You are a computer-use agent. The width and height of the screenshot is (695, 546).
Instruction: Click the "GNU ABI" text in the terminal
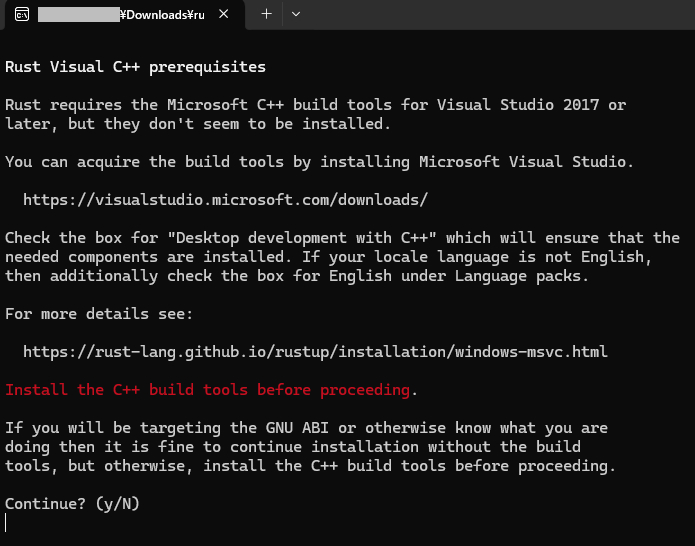point(297,428)
